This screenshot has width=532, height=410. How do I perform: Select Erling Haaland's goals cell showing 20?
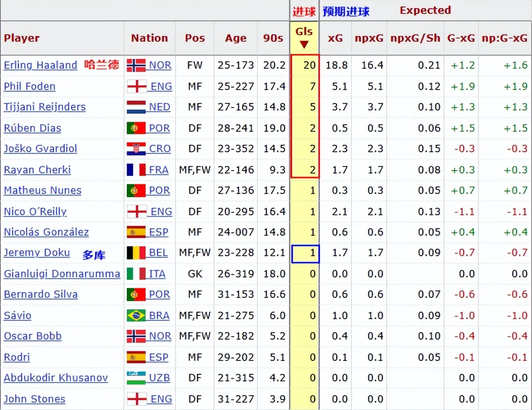coord(305,65)
